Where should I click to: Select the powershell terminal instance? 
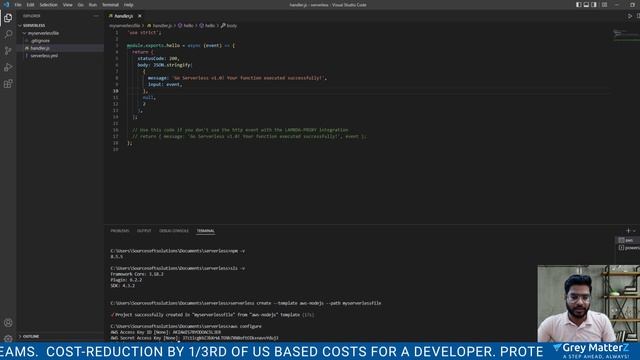[x=629, y=248]
